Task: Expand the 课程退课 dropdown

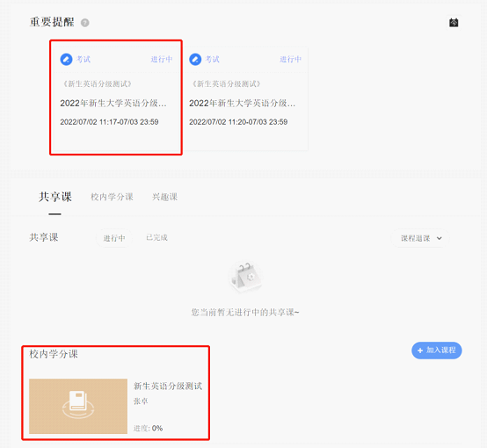Action: click(x=420, y=238)
